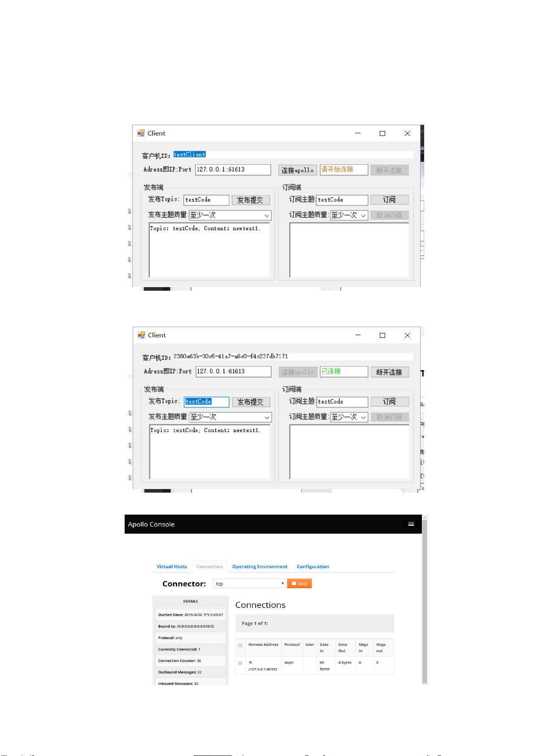Viewport: 534px width, 756px height.
Task: Click the 4 bytes Data Out cell
Action: point(345,665)
